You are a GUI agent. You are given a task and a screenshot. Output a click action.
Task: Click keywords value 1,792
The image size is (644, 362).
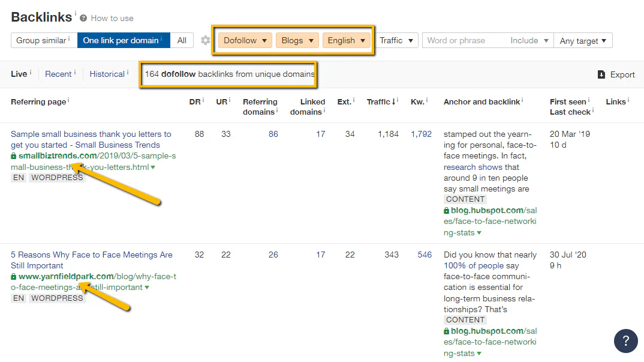421,134
